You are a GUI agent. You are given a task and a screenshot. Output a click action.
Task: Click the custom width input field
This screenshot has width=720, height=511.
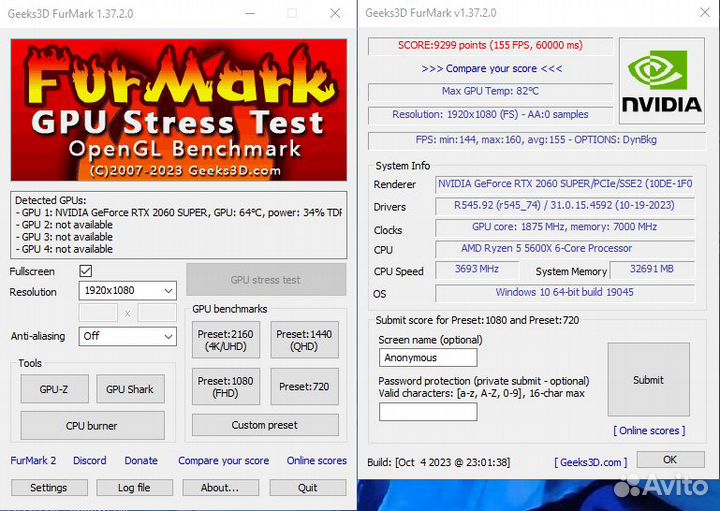tap(98, 313)
